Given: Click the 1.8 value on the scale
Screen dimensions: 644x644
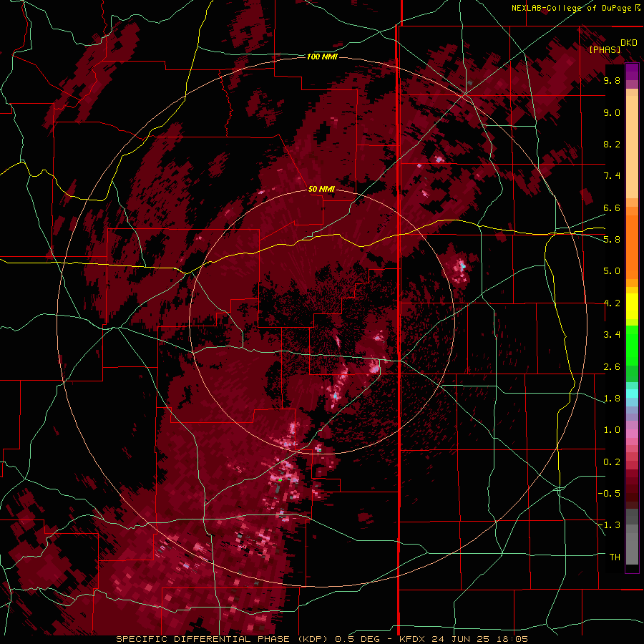Looking at the screenshot, I should point(612,398).
